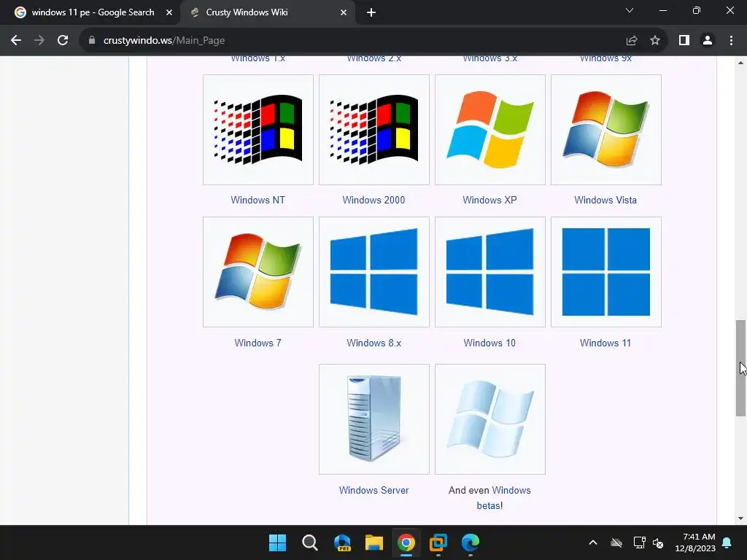Share this page using the share icon
The width and height of the screenshot is (747, 560).
[x=632, y=41]
